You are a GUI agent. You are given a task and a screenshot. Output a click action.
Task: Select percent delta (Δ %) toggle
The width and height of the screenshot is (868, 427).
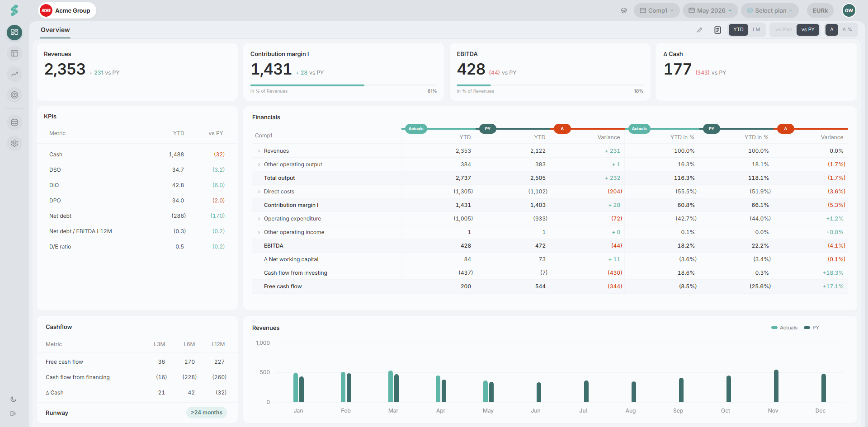[847, 30]
